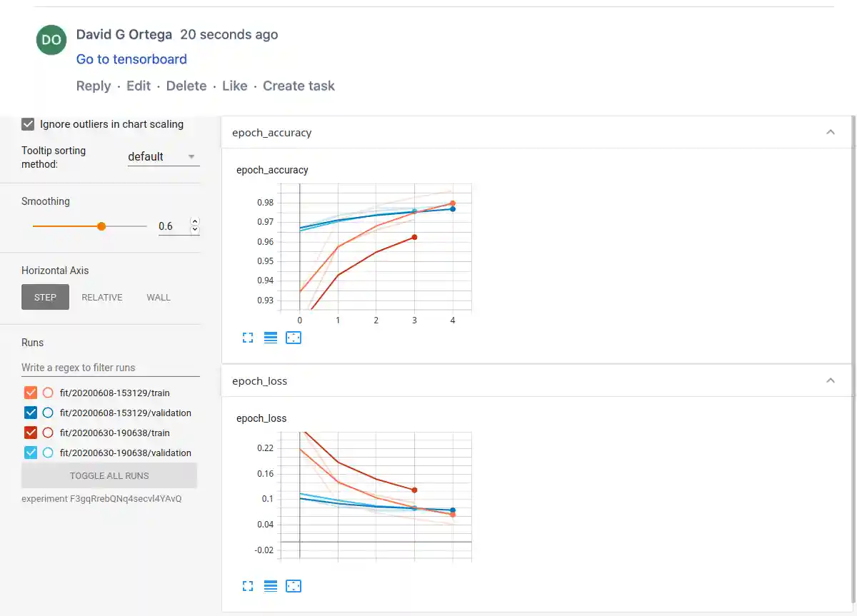Switch Horizontal Axis to WALL

158,297
